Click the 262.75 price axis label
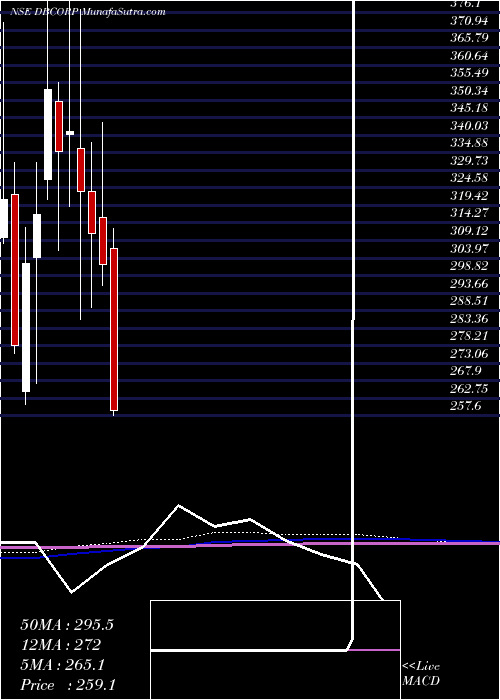 pyautogui.click(x=470, y=389)
